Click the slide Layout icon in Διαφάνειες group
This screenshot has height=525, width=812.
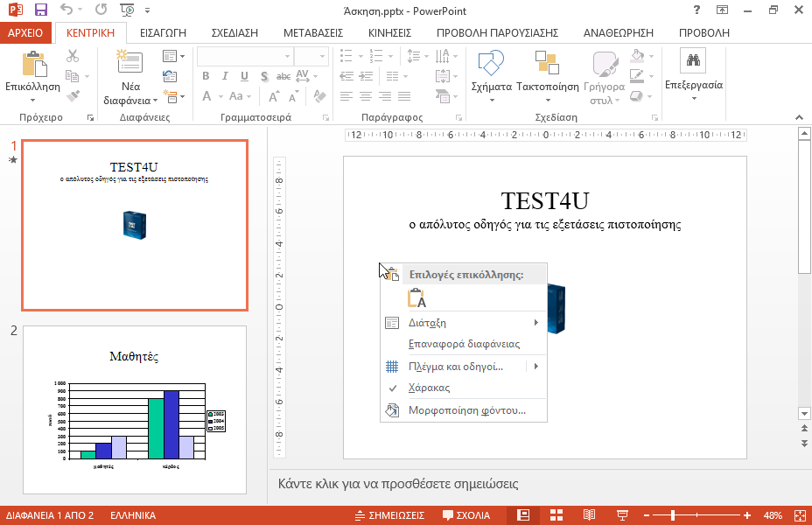[x=170, y=55]
